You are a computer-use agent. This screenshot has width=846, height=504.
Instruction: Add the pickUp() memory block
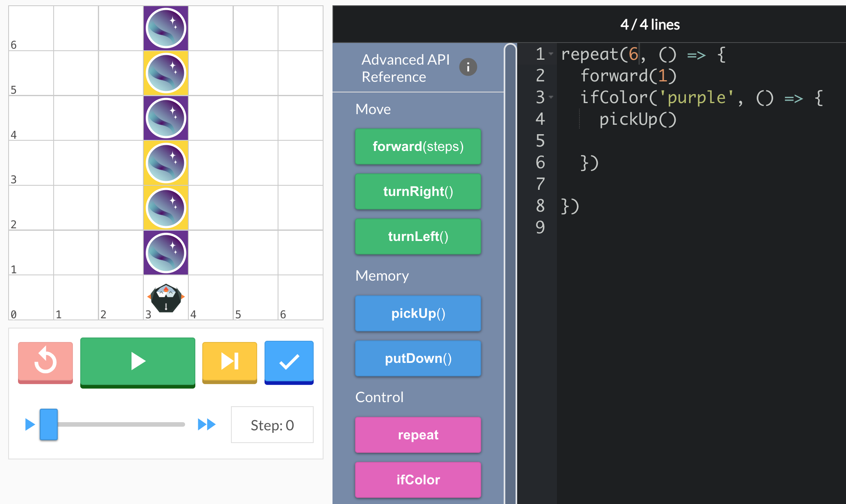point(418,313)
